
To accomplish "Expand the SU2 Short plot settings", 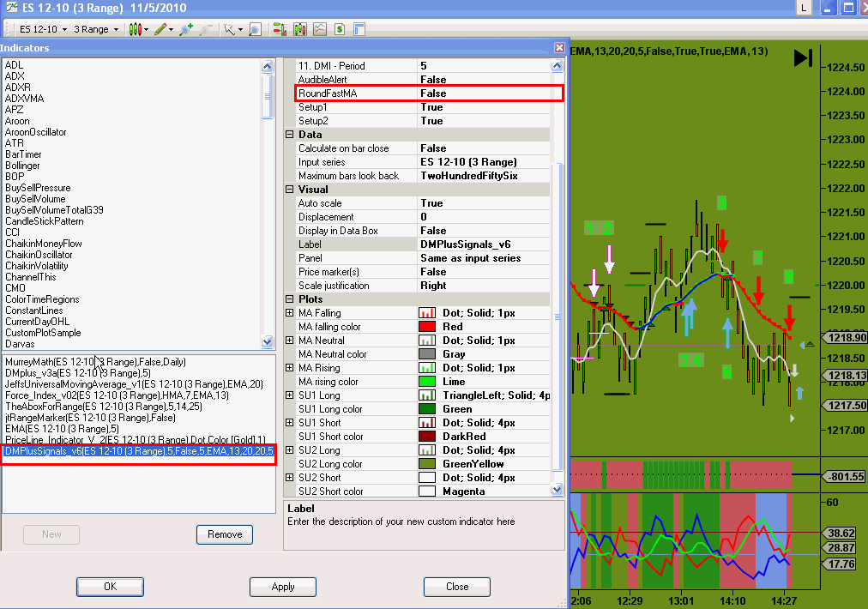I will coord(290,477).
